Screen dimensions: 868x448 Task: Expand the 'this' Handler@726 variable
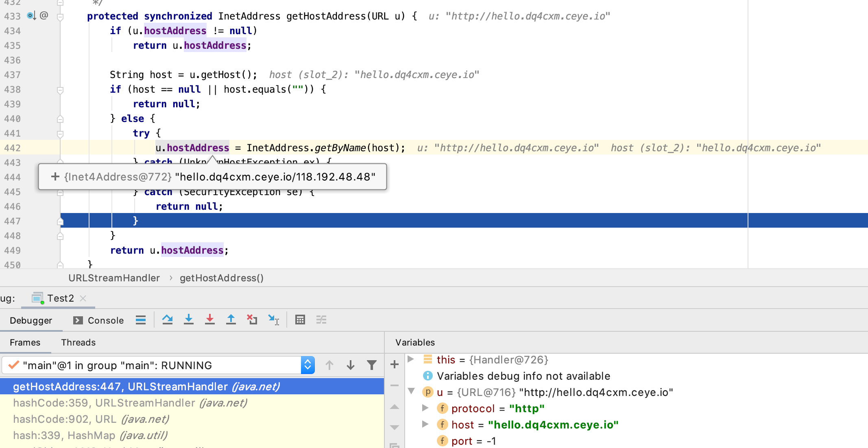(x=411, y=359)
